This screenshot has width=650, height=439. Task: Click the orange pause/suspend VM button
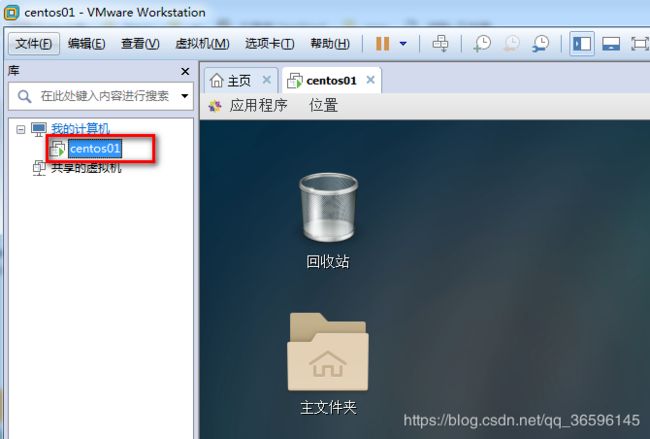point(383,44)
